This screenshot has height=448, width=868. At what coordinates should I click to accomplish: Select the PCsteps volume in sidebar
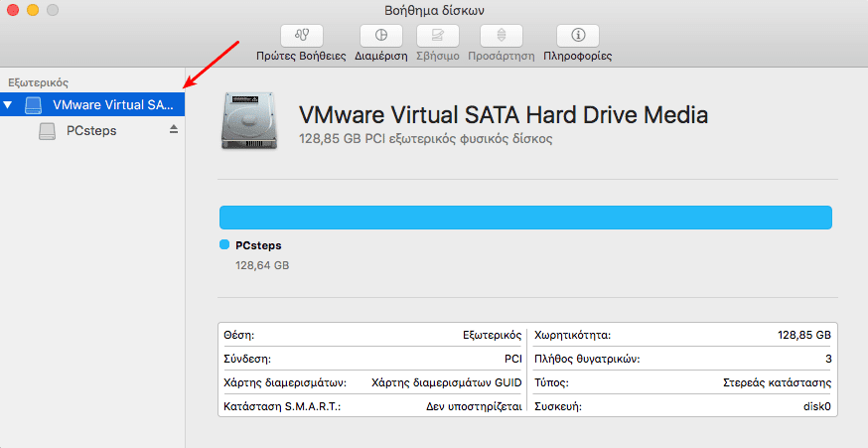(90, 131)
